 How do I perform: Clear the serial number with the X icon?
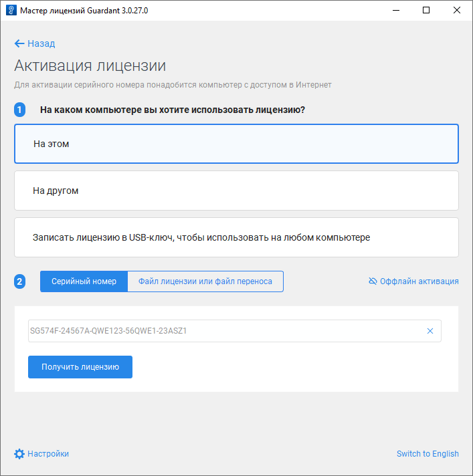[x=430, y=331]
